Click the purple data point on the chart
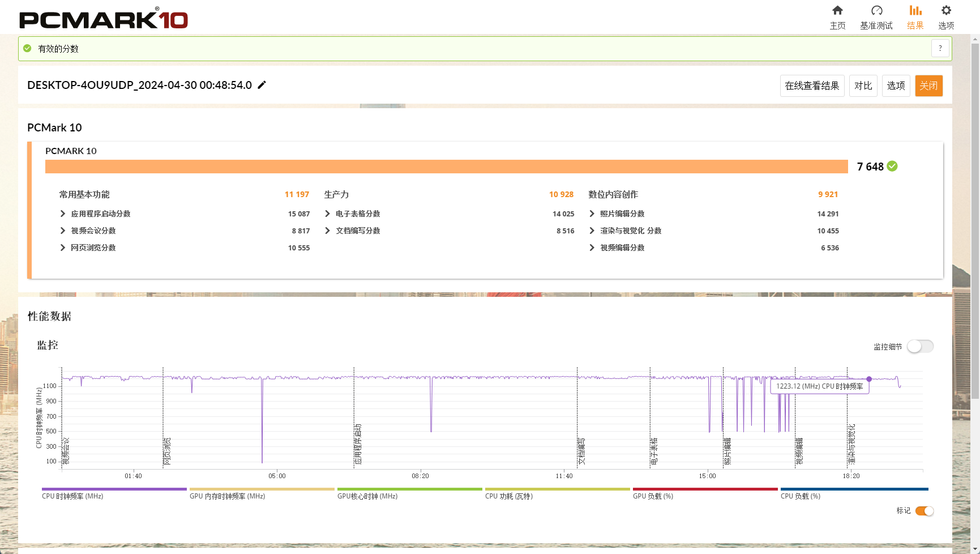980x554 pixels. pyautogui.click(x=869, y=379)
